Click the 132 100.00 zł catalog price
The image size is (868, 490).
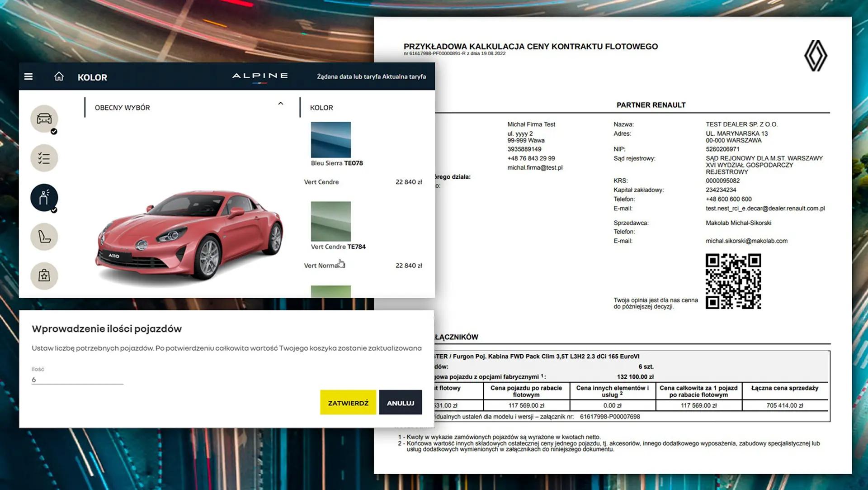(x=635, y=376)
